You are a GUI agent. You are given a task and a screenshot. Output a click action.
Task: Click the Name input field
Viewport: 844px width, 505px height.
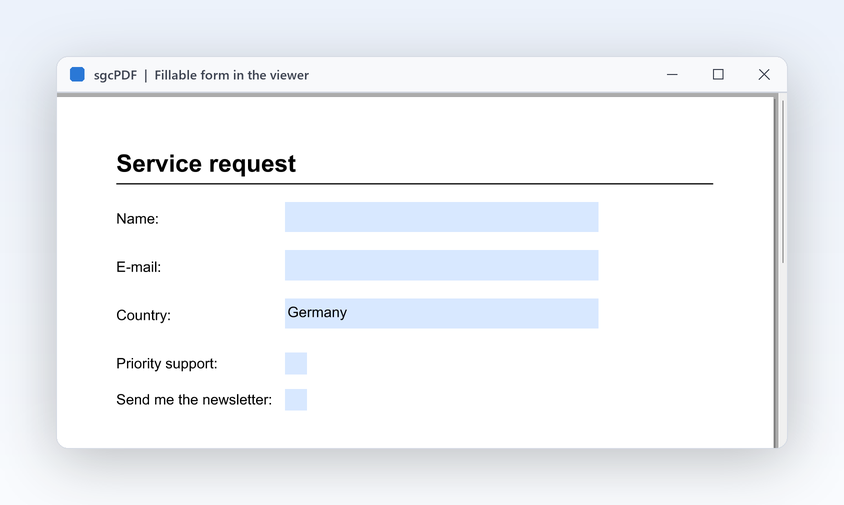click(441, 217)
